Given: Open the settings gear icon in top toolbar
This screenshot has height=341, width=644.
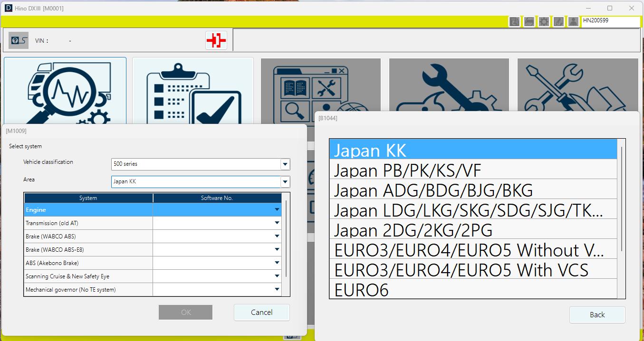Looking at the screenshot, I should [544, 21].
